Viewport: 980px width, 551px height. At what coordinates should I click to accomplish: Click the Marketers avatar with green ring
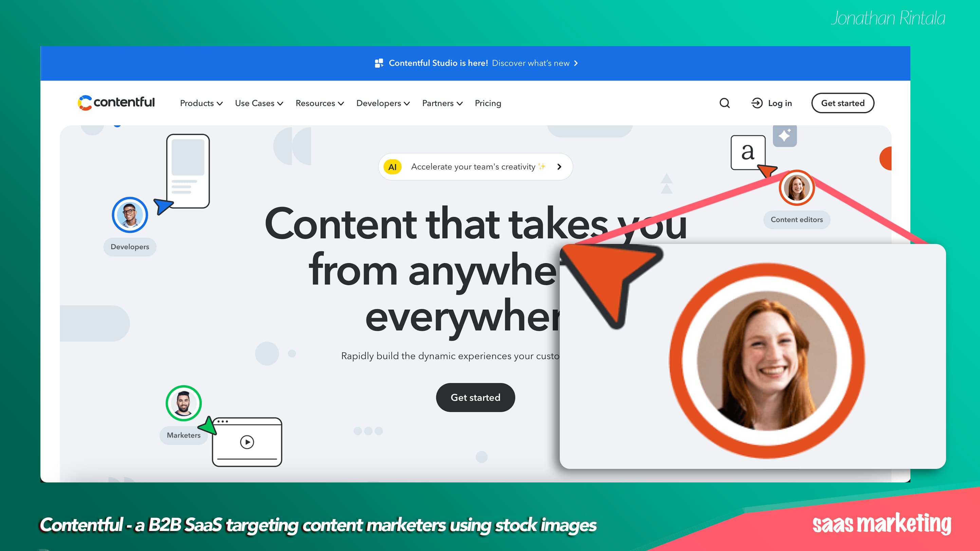click(x=183, y=403)
